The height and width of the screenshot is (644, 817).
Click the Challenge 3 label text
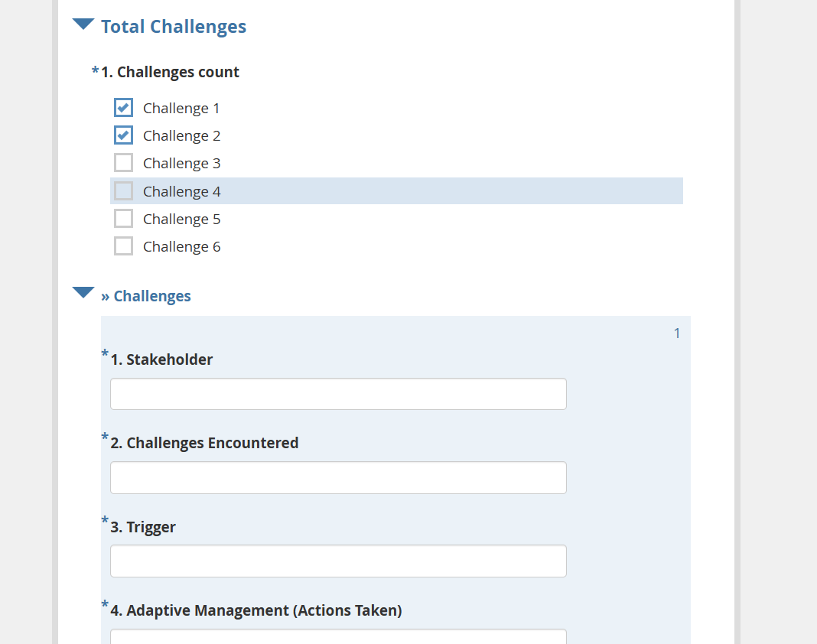[181, 164]
